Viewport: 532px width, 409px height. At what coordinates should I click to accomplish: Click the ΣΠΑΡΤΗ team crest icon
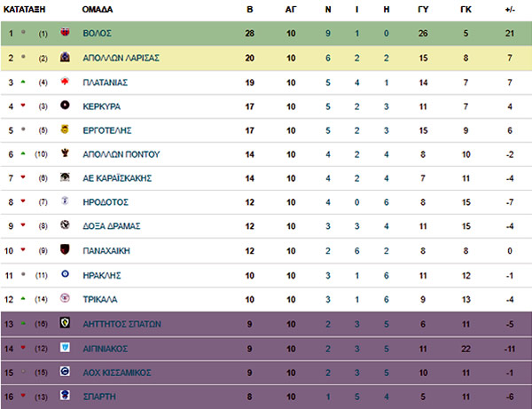pos(65,395)
